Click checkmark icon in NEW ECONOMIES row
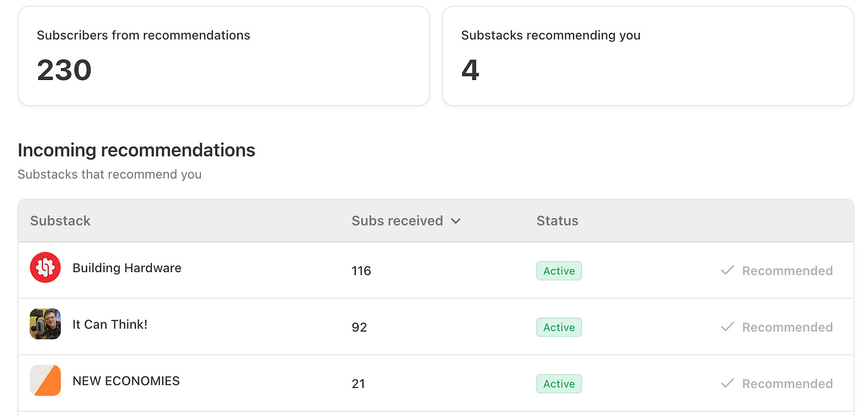The image size is (868, 416). click(727, 383)
